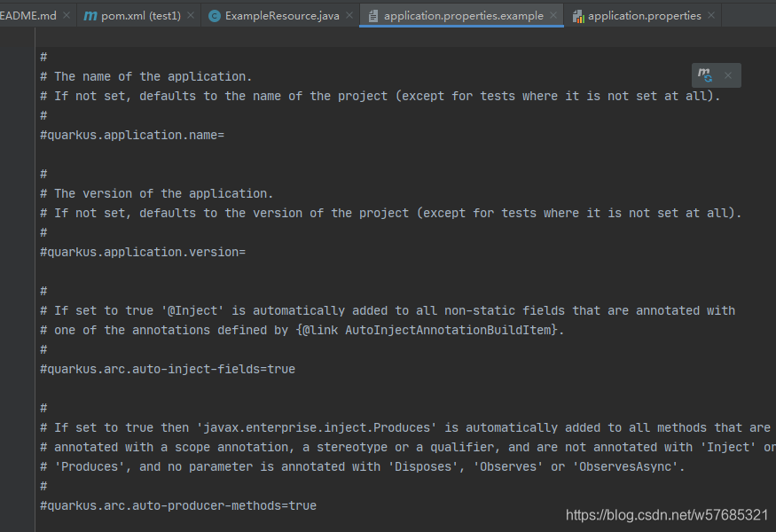Close the application.properties tab
776x532 pixels.
(x=711, y=16)
